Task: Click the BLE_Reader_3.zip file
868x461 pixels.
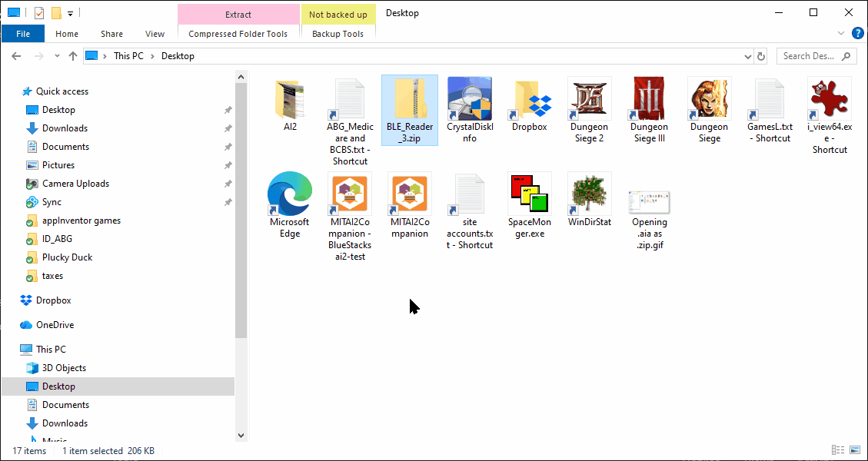Action: (410, 100)
